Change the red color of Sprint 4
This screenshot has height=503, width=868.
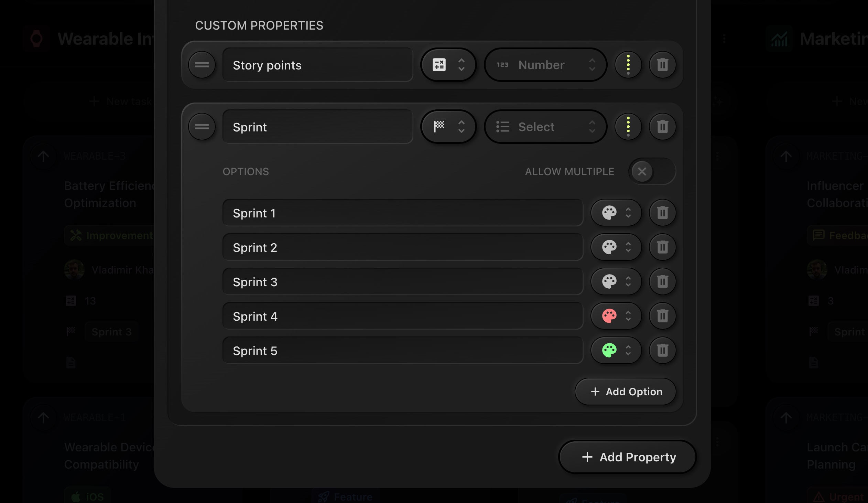point(616,316)
